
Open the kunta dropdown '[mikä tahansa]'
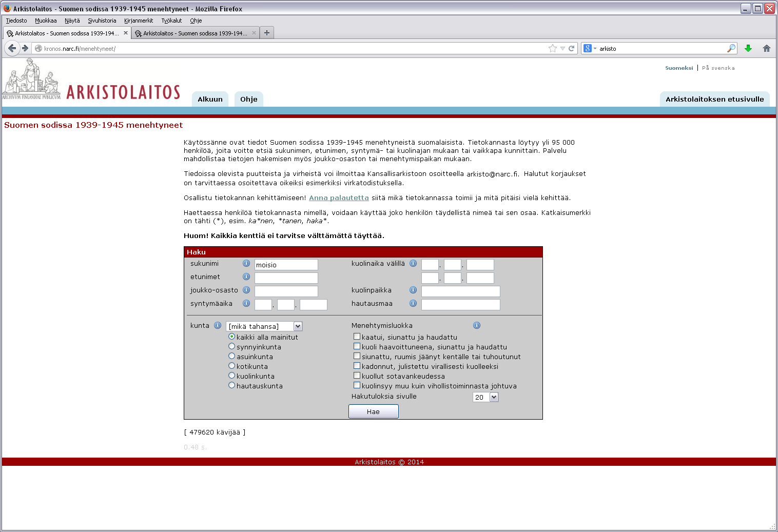pos(264,326)
